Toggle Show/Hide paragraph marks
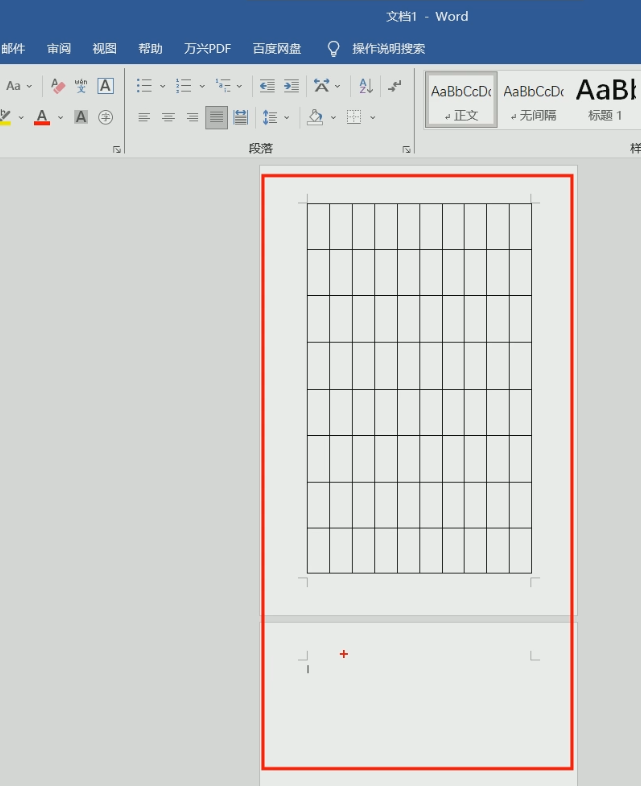 tap(395, 86)
